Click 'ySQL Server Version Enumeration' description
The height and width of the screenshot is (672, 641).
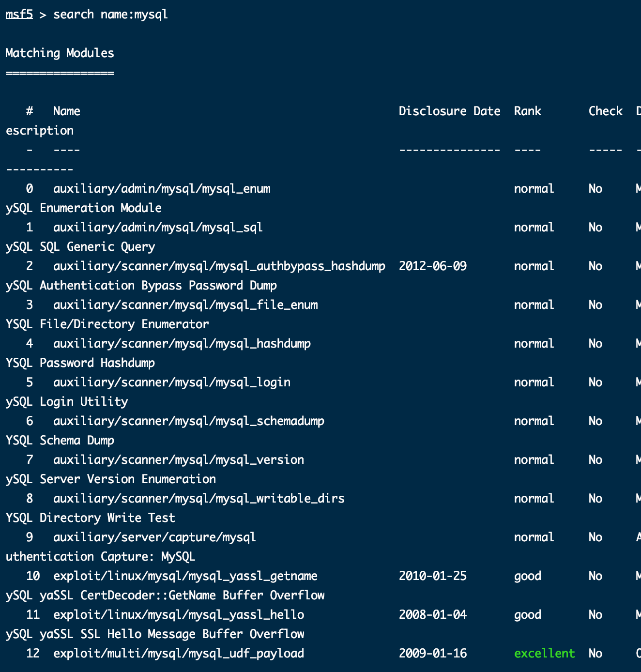[111, 479]
